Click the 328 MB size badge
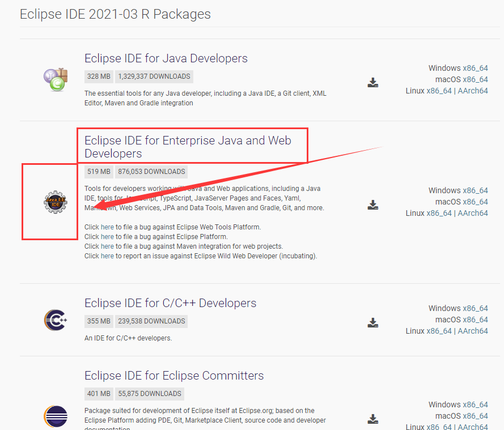Screen dimensions: 504x430 coord(99,76)
